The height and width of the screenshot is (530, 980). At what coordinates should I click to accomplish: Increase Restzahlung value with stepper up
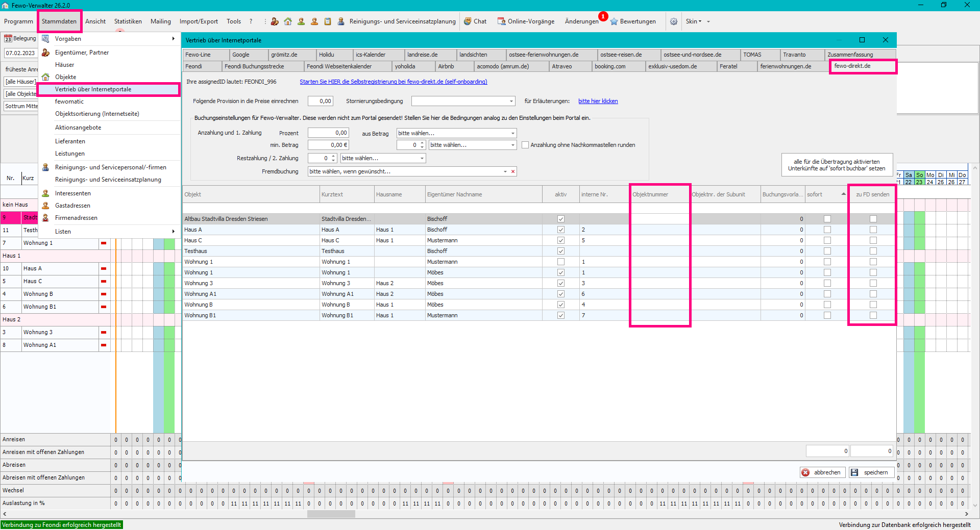click(x=333, y=156)
